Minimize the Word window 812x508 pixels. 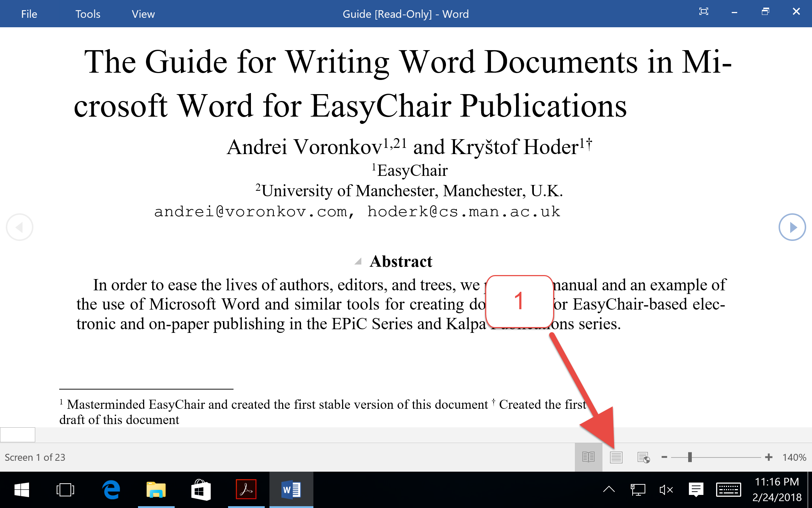coord(734,12)
